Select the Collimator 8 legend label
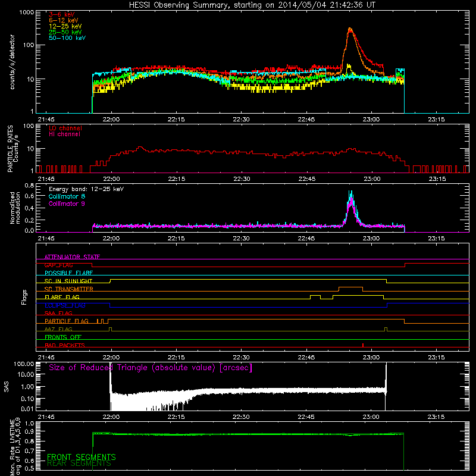476x476 pixels. 67,196
